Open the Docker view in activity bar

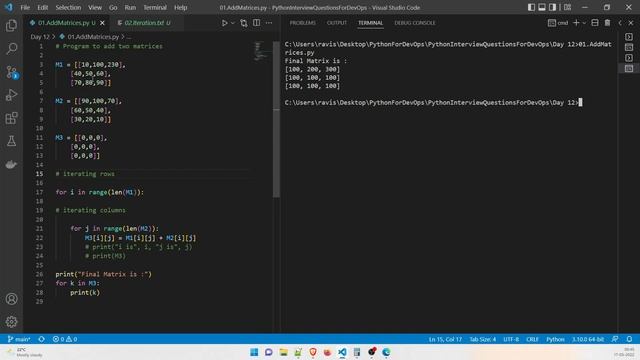pos(11,164)
